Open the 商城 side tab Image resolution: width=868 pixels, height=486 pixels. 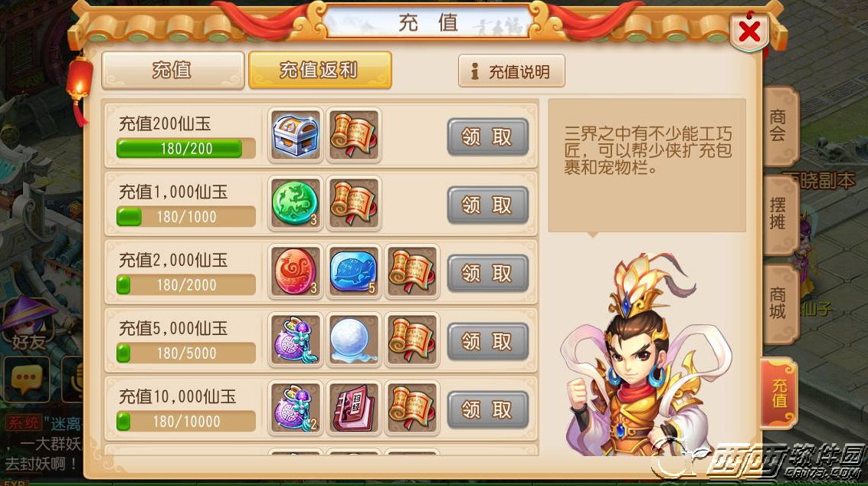(x=779, y=303)
